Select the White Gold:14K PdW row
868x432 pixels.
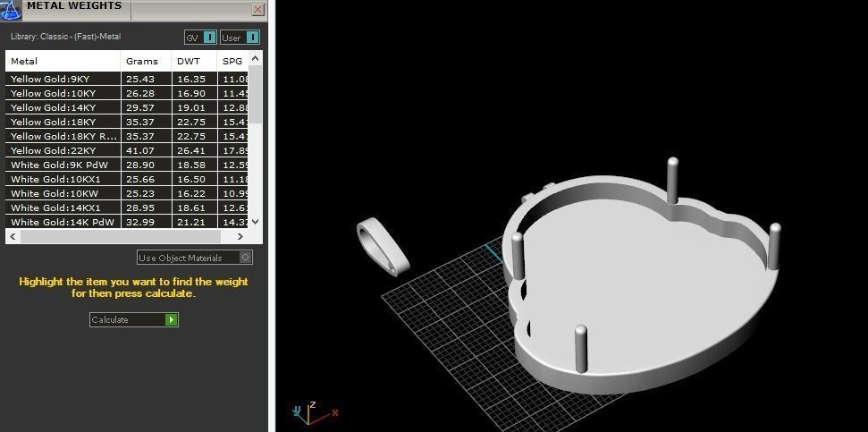pyautogui.click(x=127, y=222)
